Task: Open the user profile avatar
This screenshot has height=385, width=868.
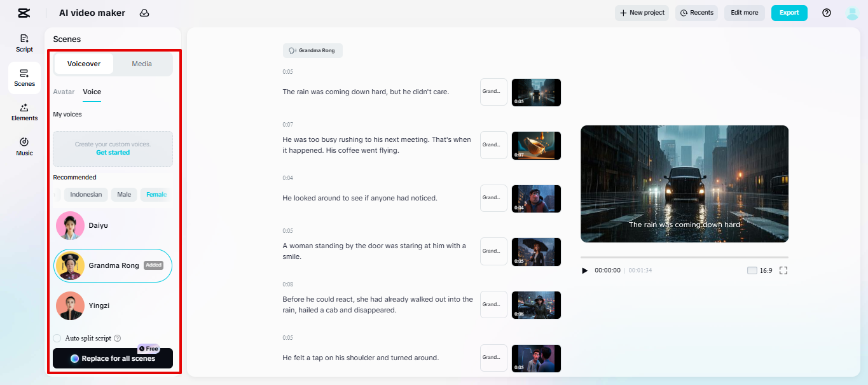Action: click(852, 13)
